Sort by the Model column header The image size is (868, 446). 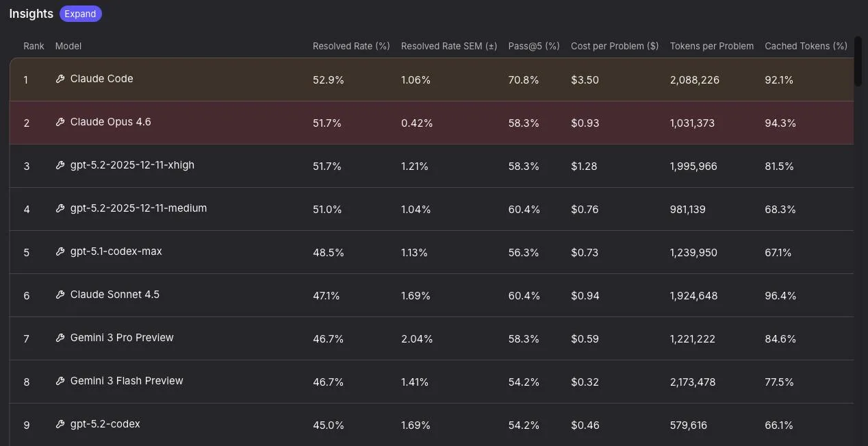(68, 46)
